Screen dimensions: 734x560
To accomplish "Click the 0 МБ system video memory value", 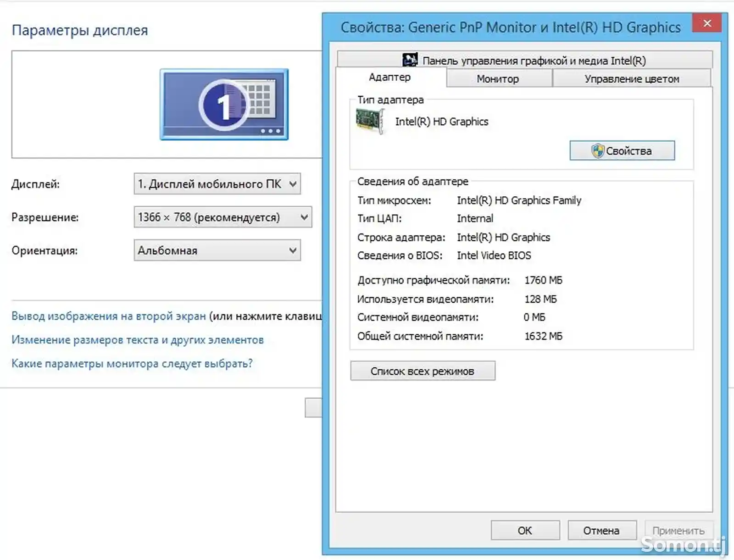I will pyautogui.click(x=534, y=317).
